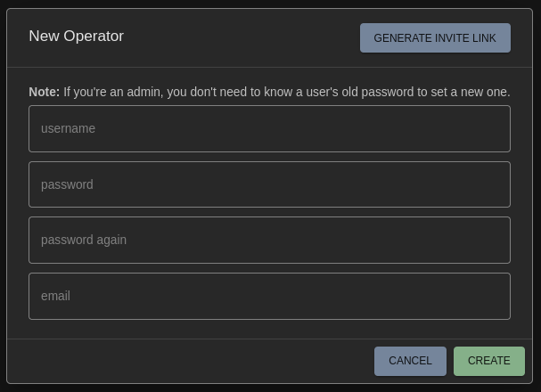Select the password again field
The width and height of the screenshot is (541, 392).
click(269, 240)
